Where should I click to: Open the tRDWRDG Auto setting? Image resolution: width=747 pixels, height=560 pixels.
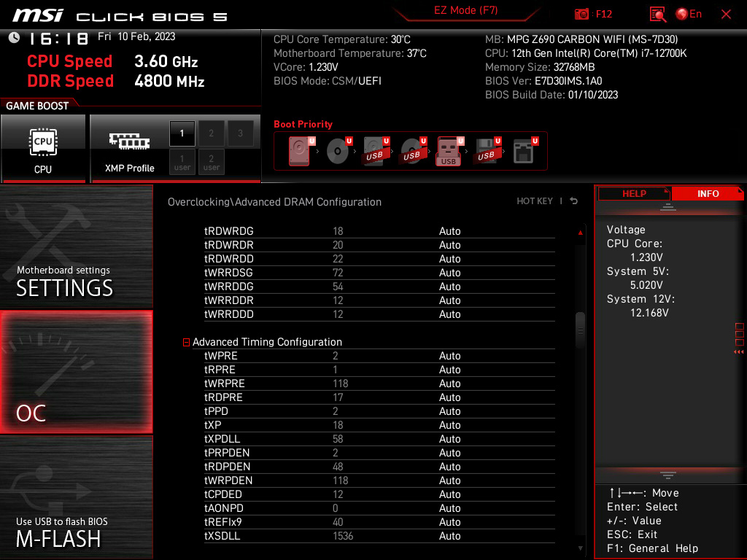[x=449, y=231]
